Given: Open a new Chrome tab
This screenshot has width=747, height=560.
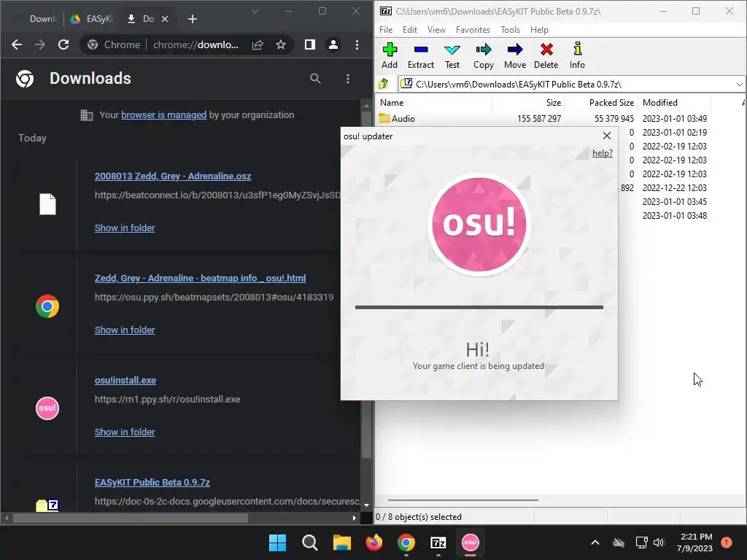Looking at the screenshot, I should 193,19.
